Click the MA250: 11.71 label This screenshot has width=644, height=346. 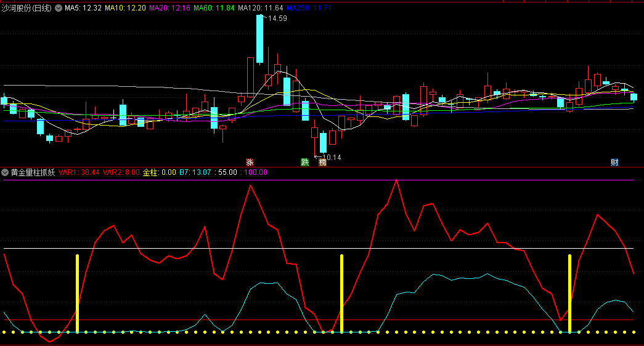point(309,8)
